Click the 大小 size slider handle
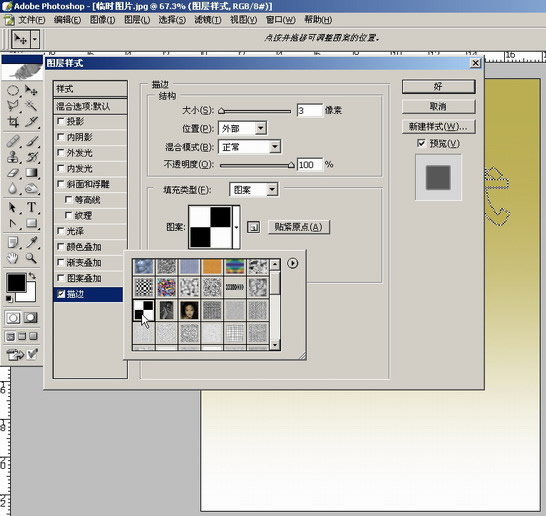The image size is (546, 516). (x=221, y=111)
